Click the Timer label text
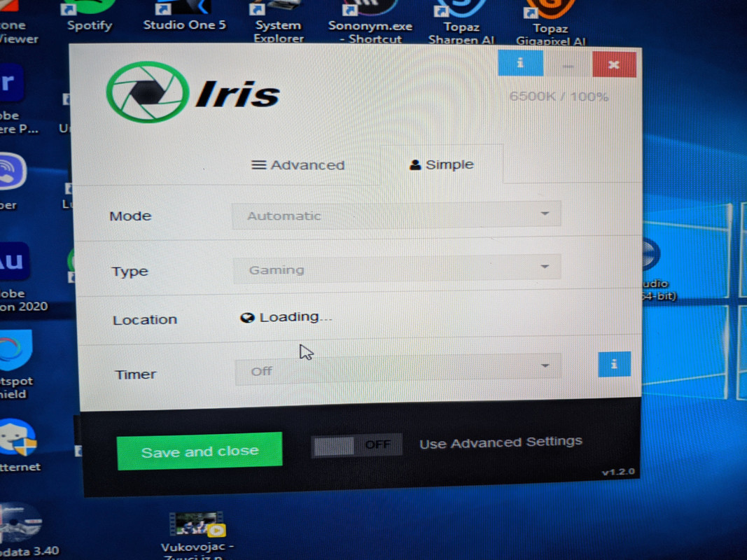This screenshot has height=560, width=747. coord(136,374)
